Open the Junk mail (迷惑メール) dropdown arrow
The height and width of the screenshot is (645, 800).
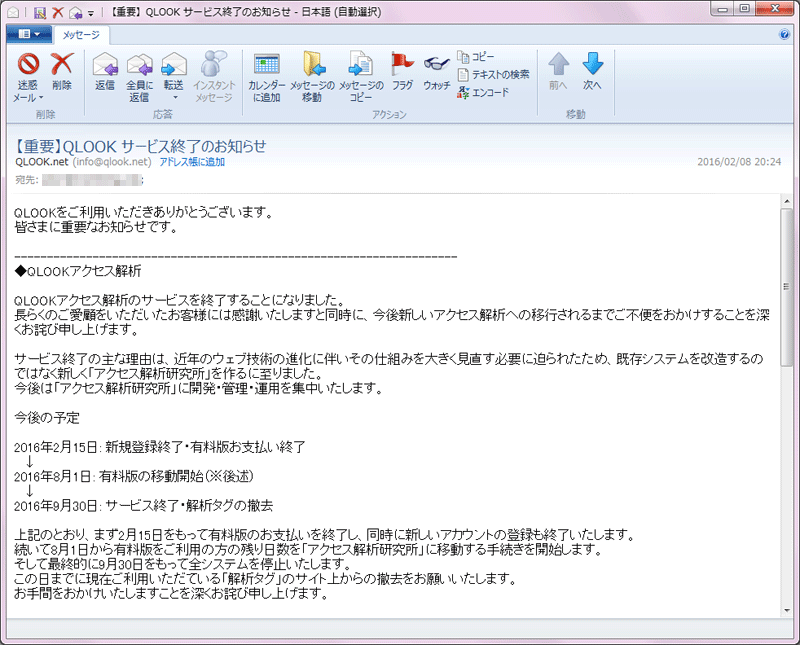(x=41, y=98)
